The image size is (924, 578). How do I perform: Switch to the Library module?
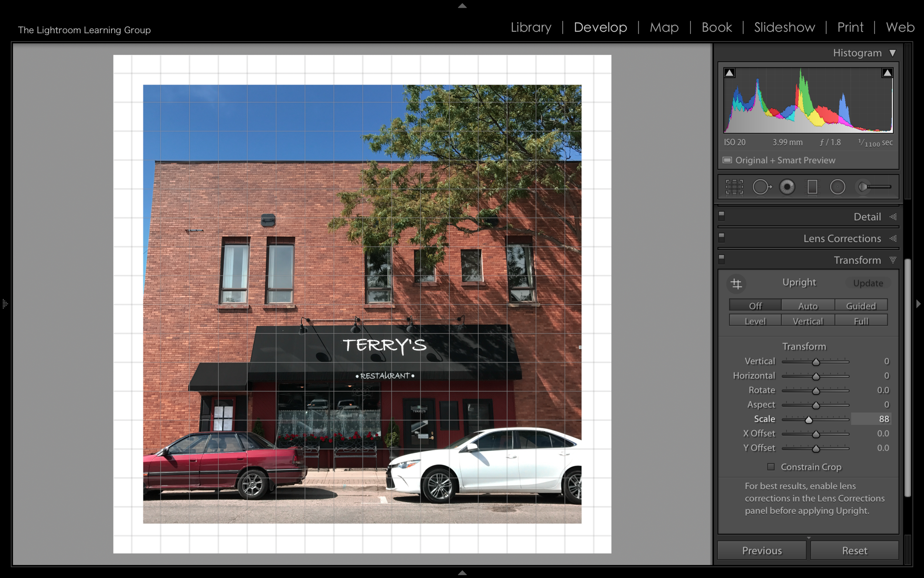click(531, 27)
